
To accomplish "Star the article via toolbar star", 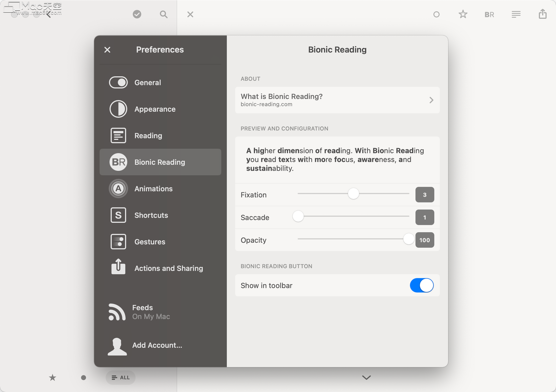I will coord(463,14).
